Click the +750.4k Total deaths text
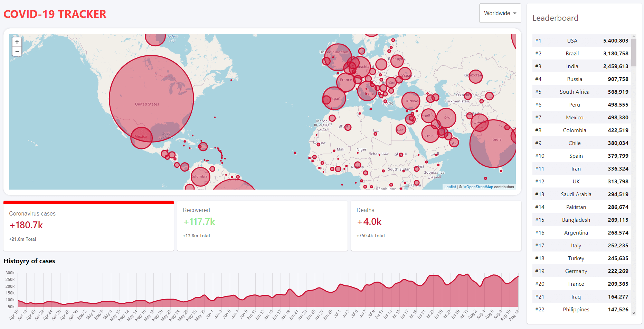 pyautogui.click(x=370, y=236)
